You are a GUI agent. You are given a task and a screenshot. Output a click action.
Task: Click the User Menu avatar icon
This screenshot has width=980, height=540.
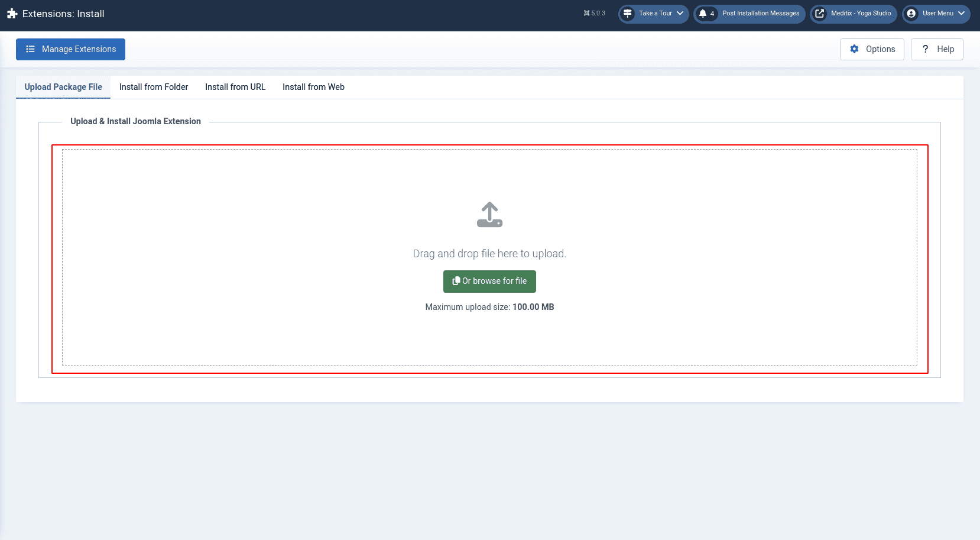911,14
